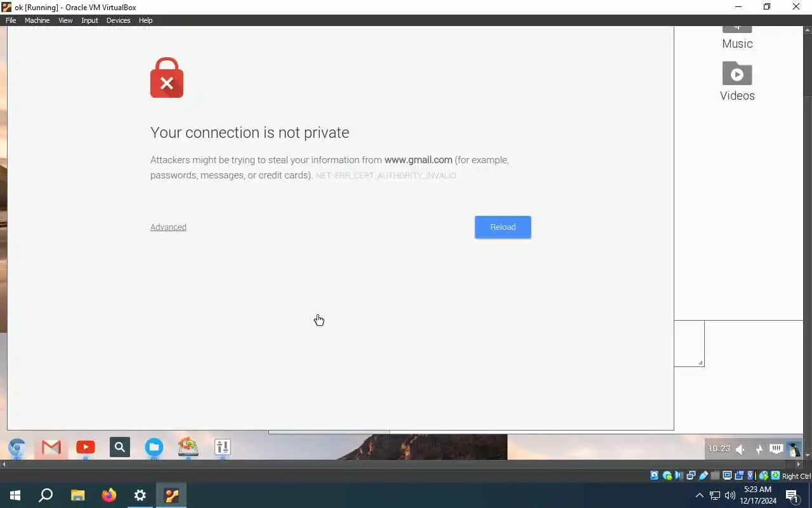Click the horizontal scrollbar right arrow
The width and height of the screenshot is (812, 508).
click(x=799, y=464)
